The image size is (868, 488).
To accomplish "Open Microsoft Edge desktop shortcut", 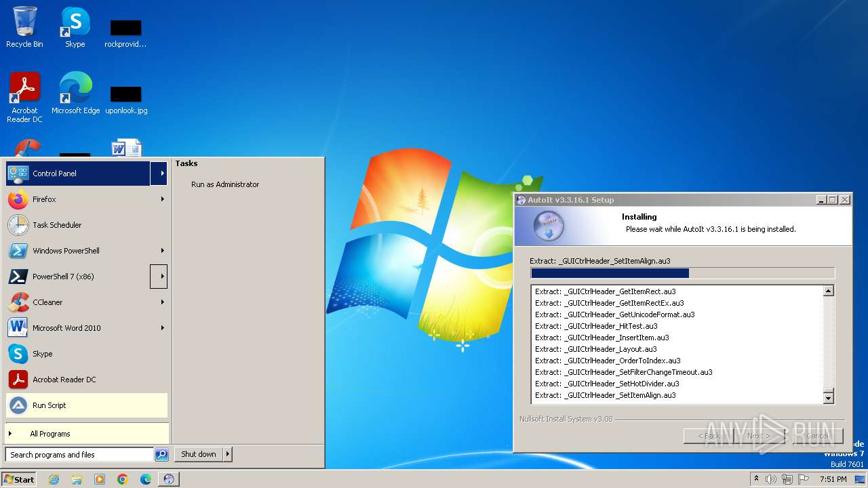I will click(75, 93).
